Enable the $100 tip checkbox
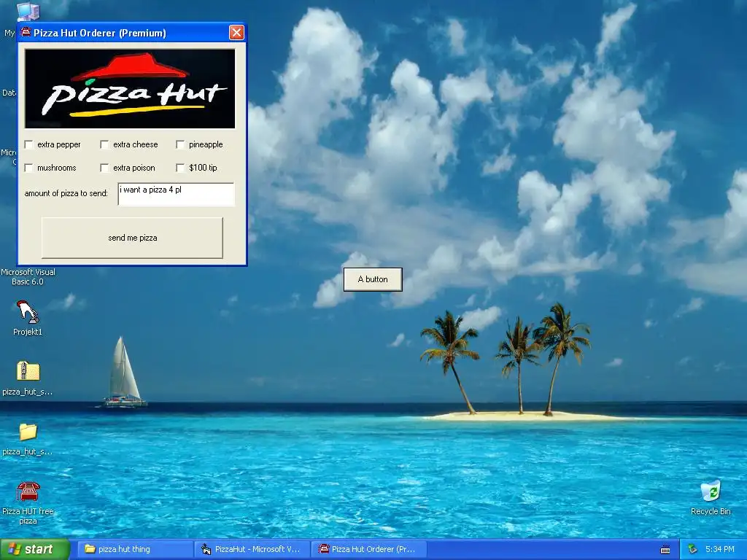Viewport: 747px width, 560px height. coord(180,168)
